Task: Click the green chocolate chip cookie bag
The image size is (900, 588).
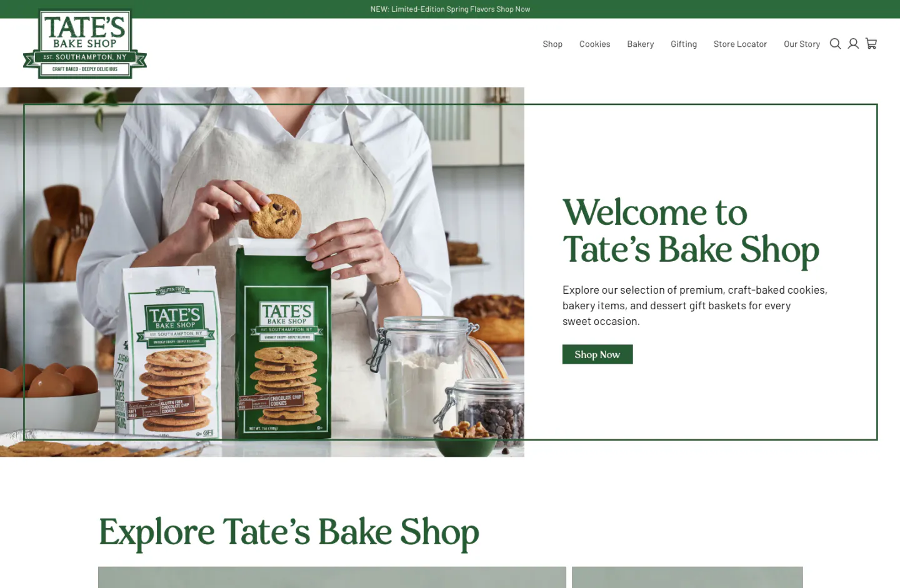Action: click(x=285, y=341)
